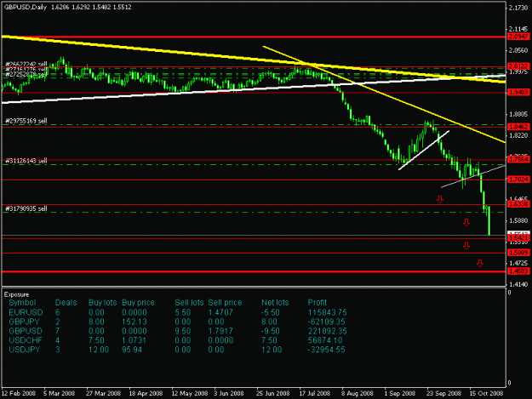Click the Exposure panel title

(17, 294)
